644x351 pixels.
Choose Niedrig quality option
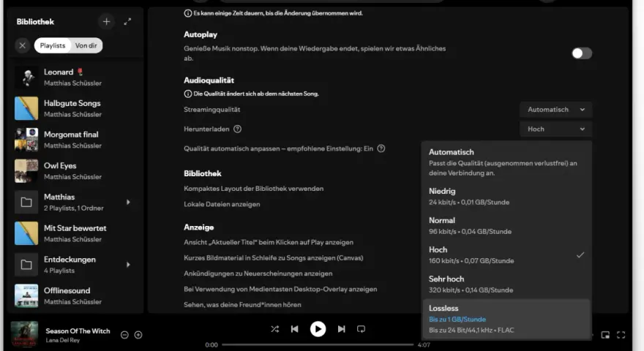click(x=507, y=196)
